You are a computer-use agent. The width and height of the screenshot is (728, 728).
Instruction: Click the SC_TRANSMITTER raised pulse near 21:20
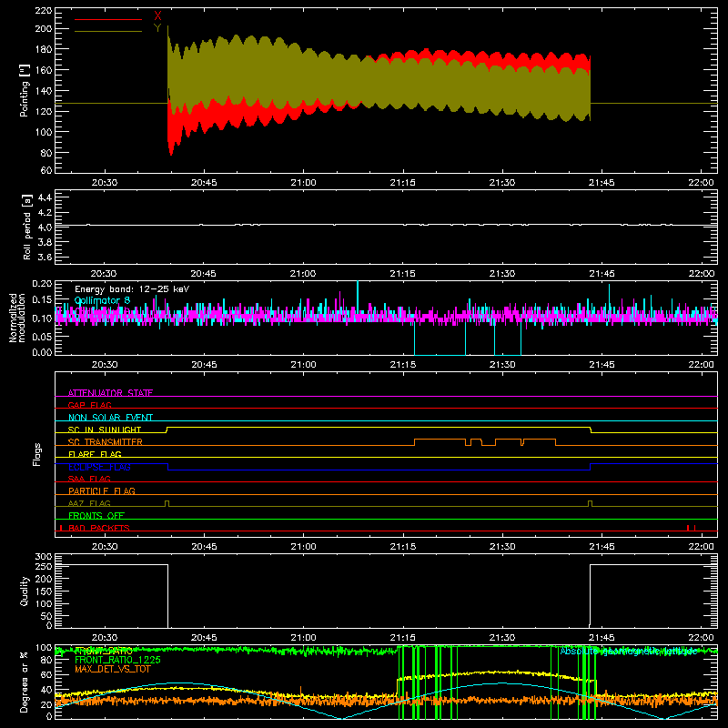(440, 441)
